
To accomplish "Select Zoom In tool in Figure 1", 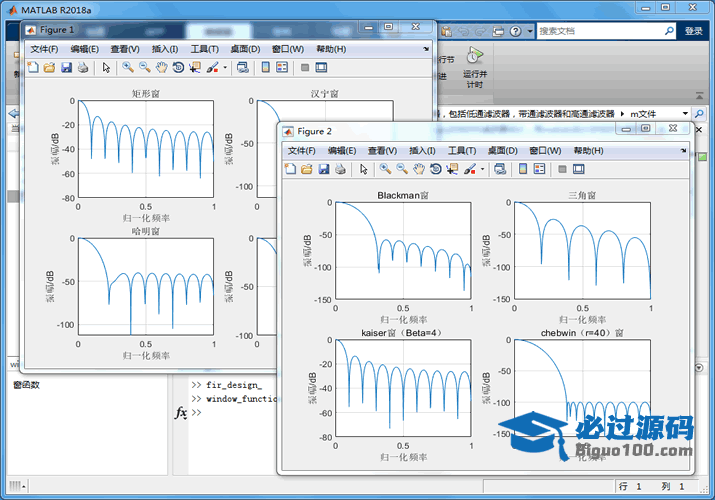I will click(128, 67).
